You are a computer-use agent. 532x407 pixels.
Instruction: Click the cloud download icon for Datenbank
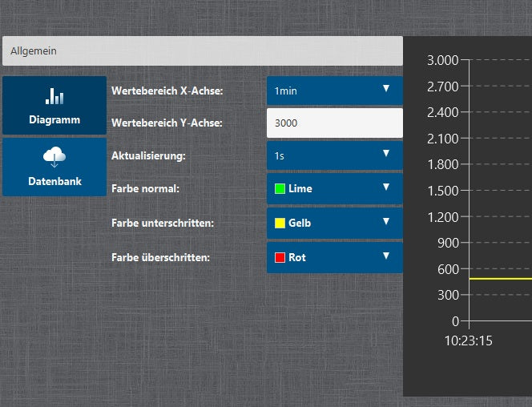[x=54, y=158]
